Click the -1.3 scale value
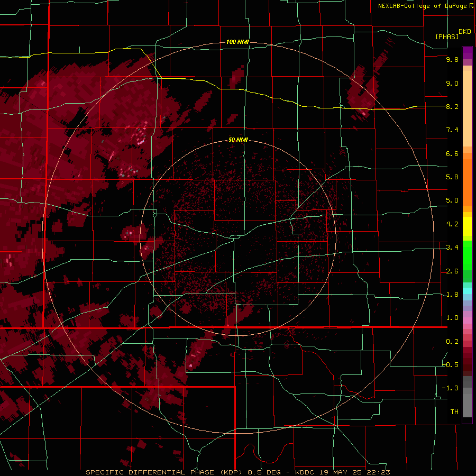This screenshot has height=476, width=476. [451, 388]
